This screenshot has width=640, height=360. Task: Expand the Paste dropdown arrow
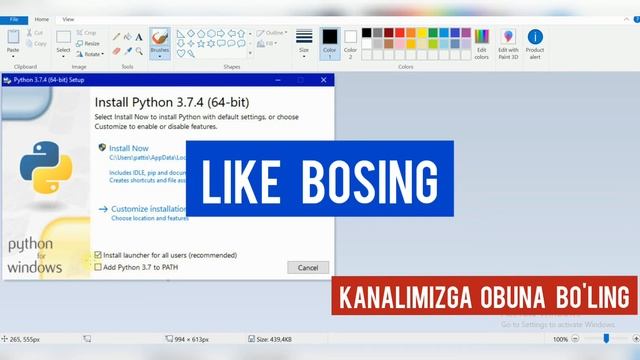(13, 56)
